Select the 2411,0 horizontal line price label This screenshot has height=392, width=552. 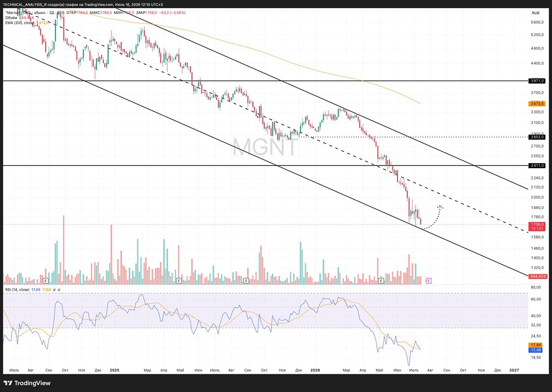tap(537, 165)
